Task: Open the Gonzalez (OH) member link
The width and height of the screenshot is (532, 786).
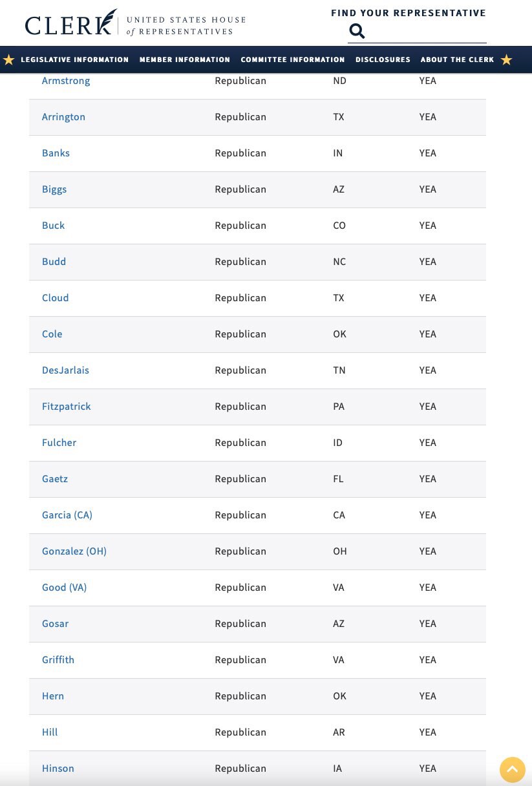Action: pos(74,551)
